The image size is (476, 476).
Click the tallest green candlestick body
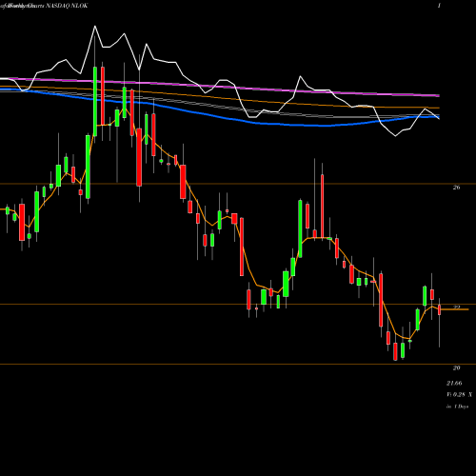pos(95,101)
